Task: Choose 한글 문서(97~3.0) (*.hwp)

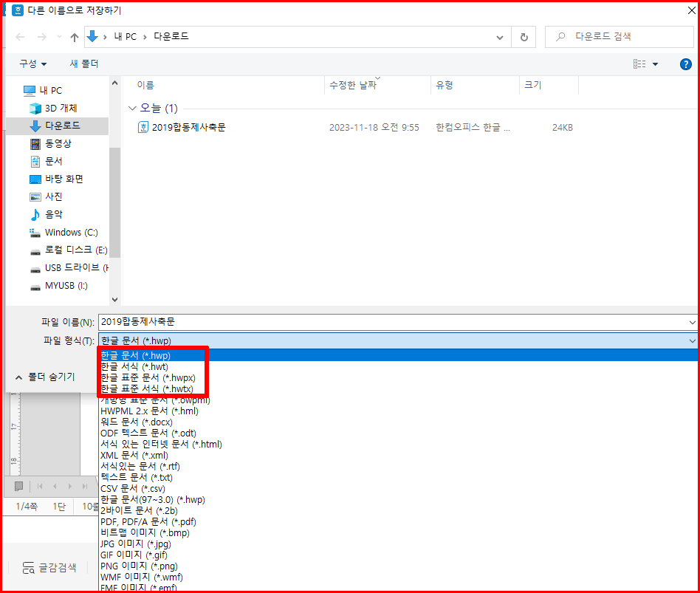Action: [153, 500]
